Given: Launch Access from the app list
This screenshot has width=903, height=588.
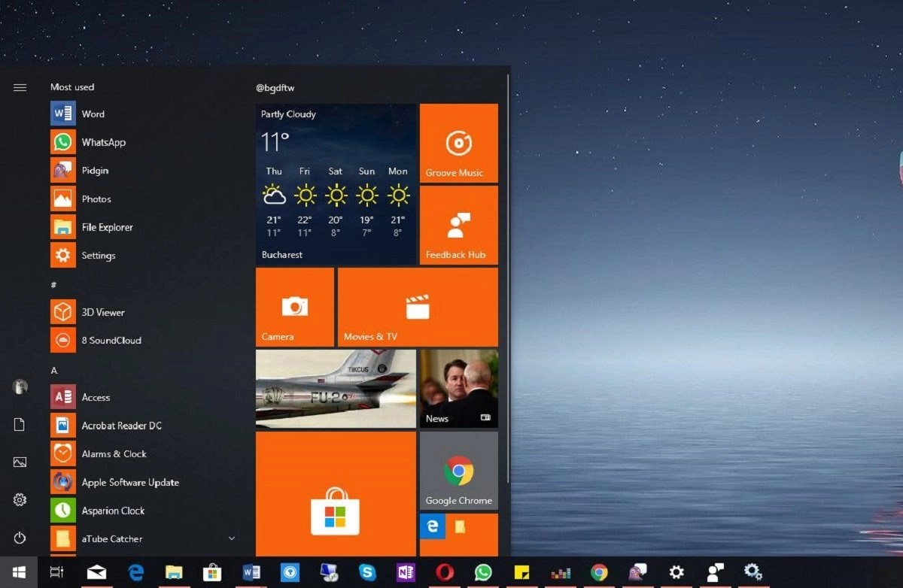Looking at the screenshot, I should click(143, 397).
